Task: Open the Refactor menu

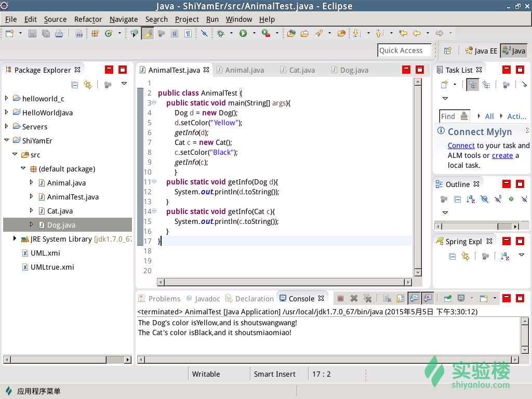Action: (88, 19)
